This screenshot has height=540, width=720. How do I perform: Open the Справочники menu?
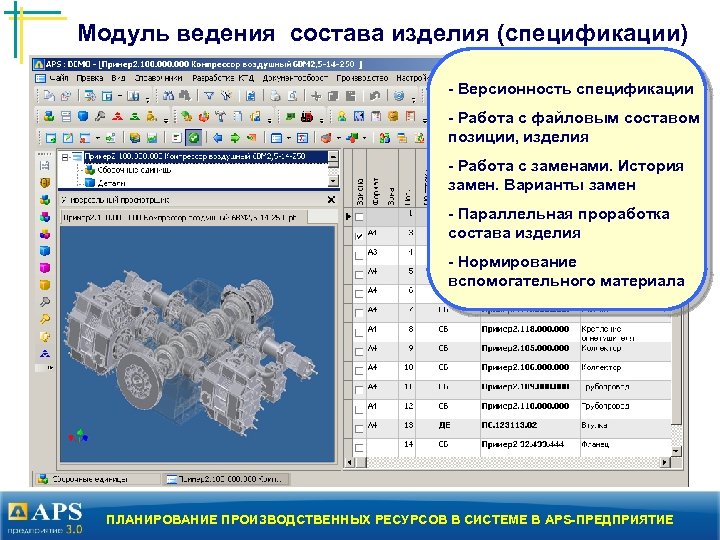click(x=158, y=78)
